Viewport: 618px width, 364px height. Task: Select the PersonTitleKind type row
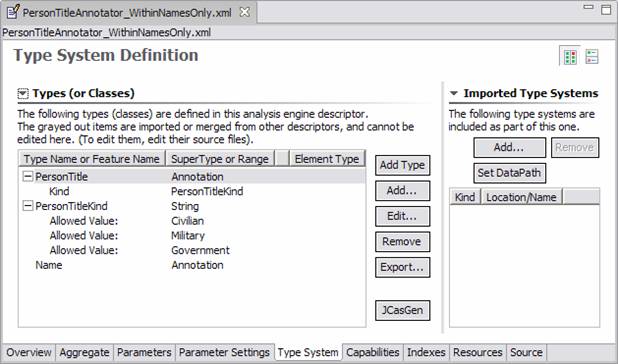(192, 206)
